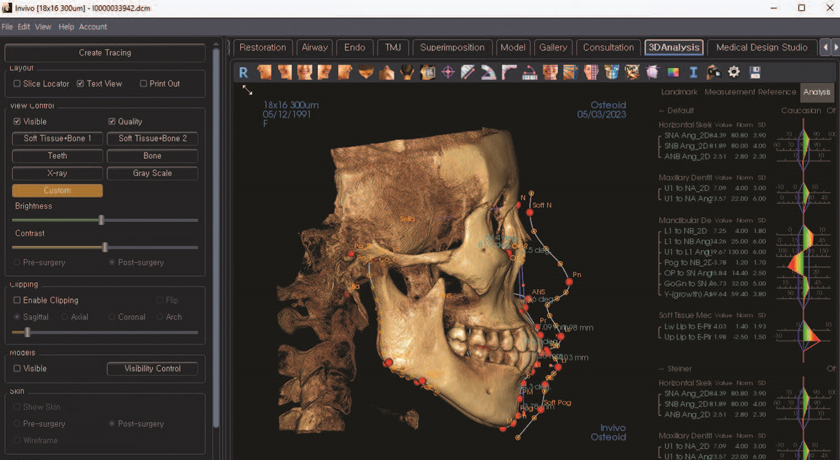The width and height of the screenshot is (840, 460).
Task: Switch to the Superimposition tab
Action: (452, 48)
